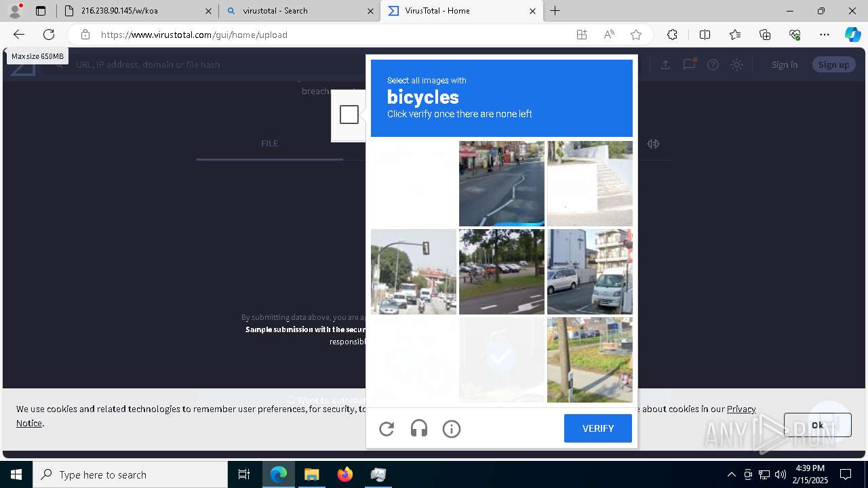This screenshot has width=868, height=488.
Task: Click the Sign up button
Action: (x=833, y=64)
